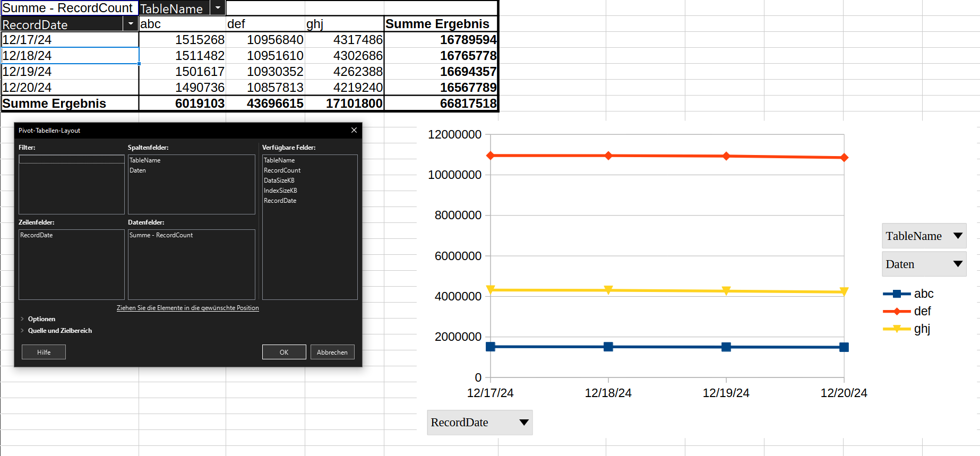Open the TableName dropdown beside the chart
This screenshot has width=980, height=456.
924,236
